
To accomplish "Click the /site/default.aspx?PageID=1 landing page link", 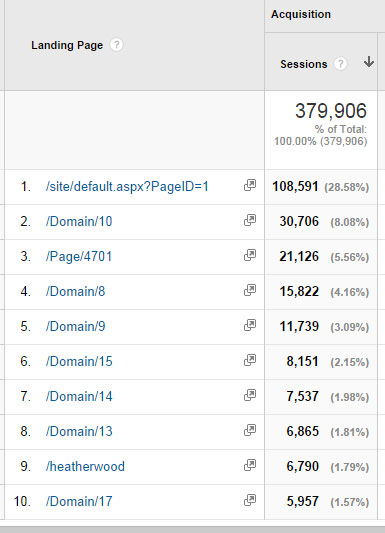I will point(127,187).
